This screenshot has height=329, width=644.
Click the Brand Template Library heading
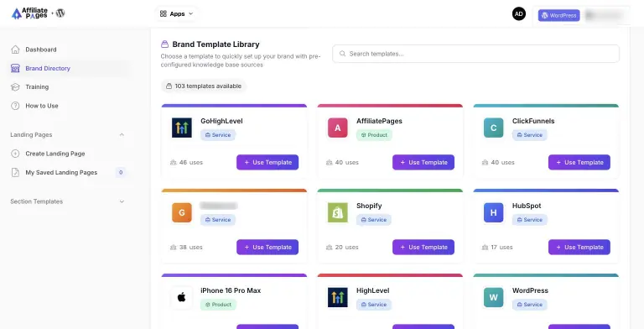pyautogui.click(x=216, y=44)
